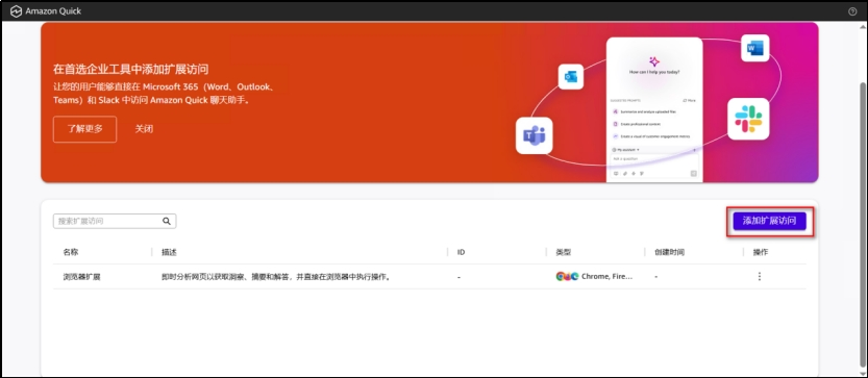
Task: Click the 添加扩展访问 button
Action: click(x=769, y=221)
